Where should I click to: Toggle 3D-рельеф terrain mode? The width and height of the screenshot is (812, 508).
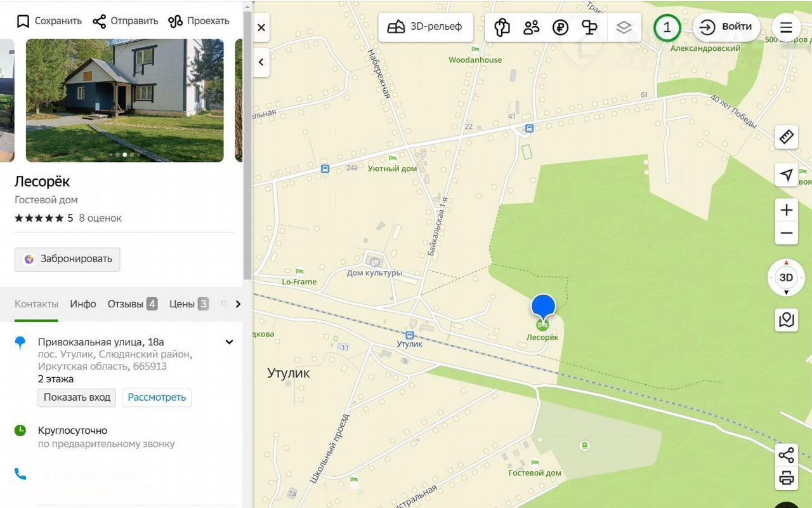point(426,27)
